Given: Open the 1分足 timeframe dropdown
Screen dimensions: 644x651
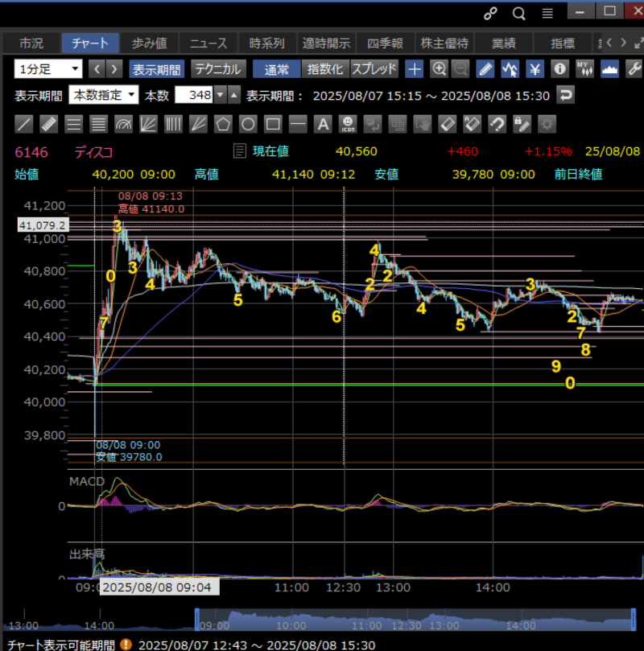Looking at the screenshot, I should coord(48,69).
